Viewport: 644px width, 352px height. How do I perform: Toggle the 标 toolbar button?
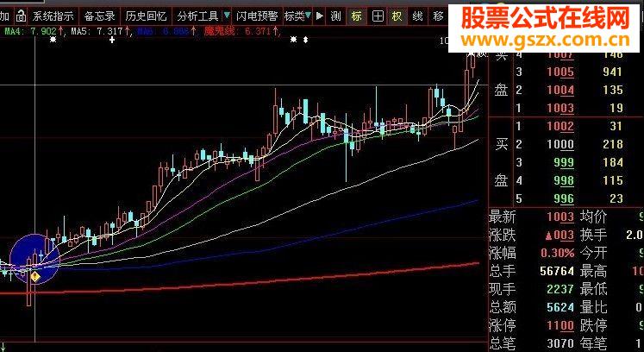coord(357,16)
